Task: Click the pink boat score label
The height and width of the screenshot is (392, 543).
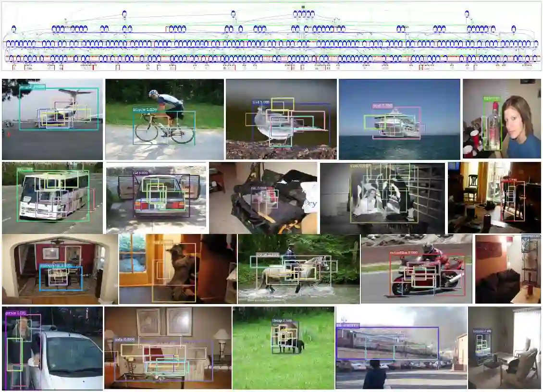Action: point(383,106)
